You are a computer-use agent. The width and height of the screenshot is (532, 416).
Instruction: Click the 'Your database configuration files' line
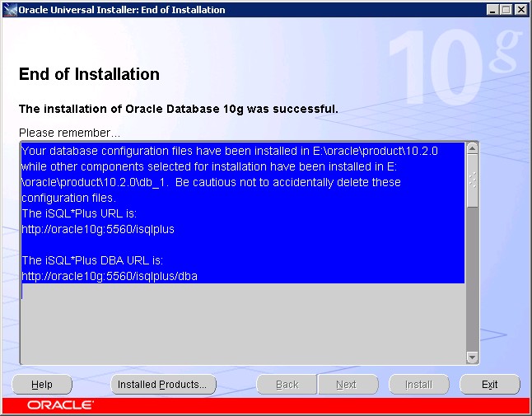tap(230, 151)
